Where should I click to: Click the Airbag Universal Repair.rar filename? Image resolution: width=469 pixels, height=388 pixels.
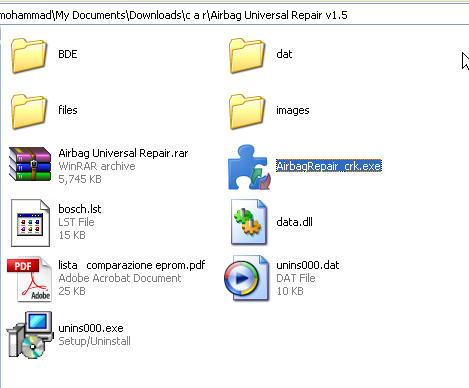pos(123,153)
